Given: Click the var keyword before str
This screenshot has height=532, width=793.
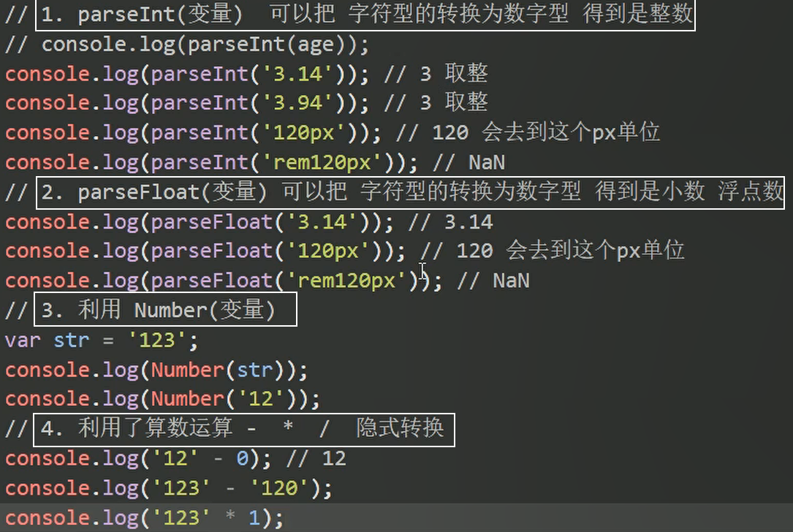Looking at the screenshot, I should pos(23,341).
